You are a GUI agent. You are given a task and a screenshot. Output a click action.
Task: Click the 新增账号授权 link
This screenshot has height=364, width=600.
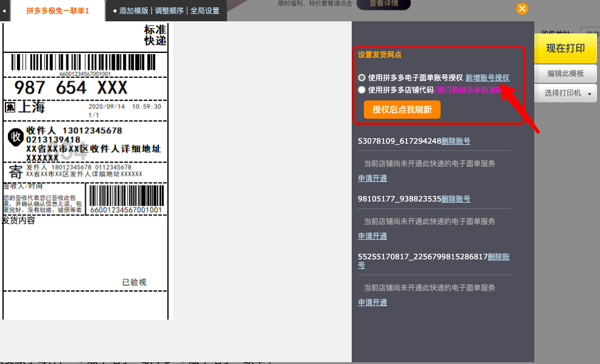coord(487,78)
